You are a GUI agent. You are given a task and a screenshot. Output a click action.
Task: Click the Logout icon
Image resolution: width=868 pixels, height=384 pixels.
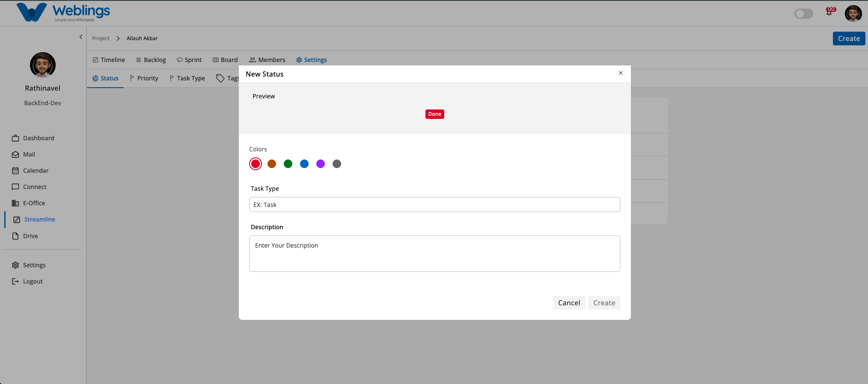(x=15, y=281)
